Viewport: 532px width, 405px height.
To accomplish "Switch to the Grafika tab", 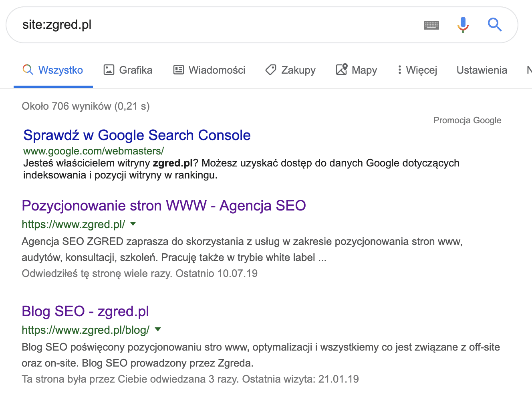I will pyautogui.click(x=135, y=70).
